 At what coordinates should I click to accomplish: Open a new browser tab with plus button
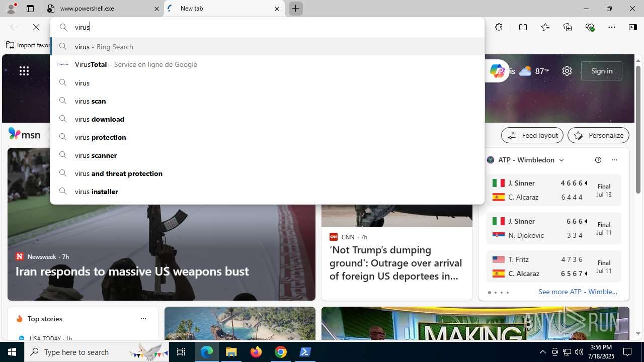tap(296, 9)
